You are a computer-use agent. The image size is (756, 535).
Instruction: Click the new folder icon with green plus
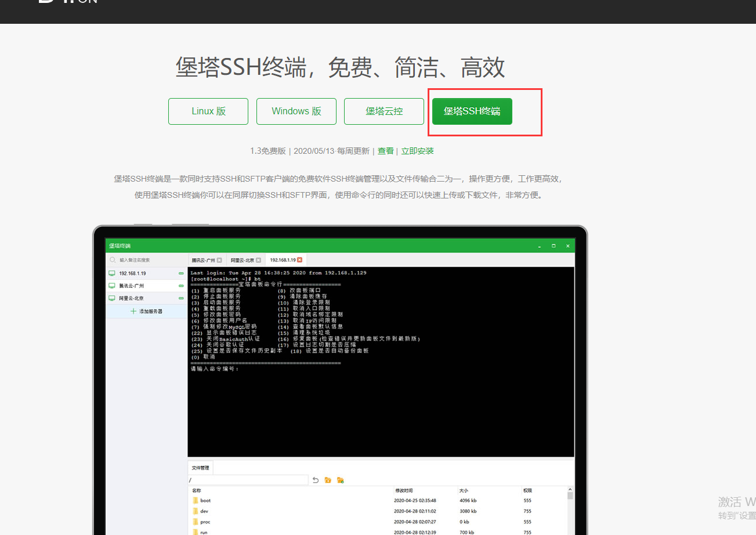click(341, 480)
